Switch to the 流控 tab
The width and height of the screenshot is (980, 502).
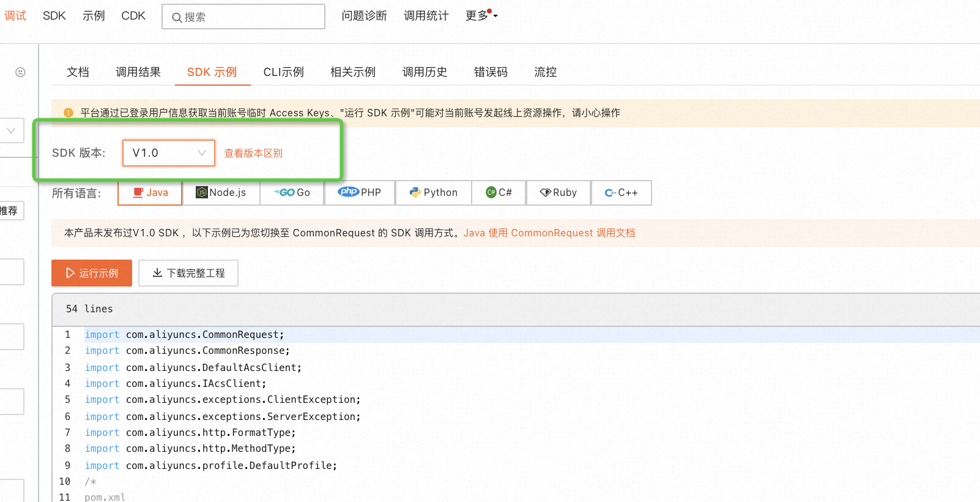(545, 72)
